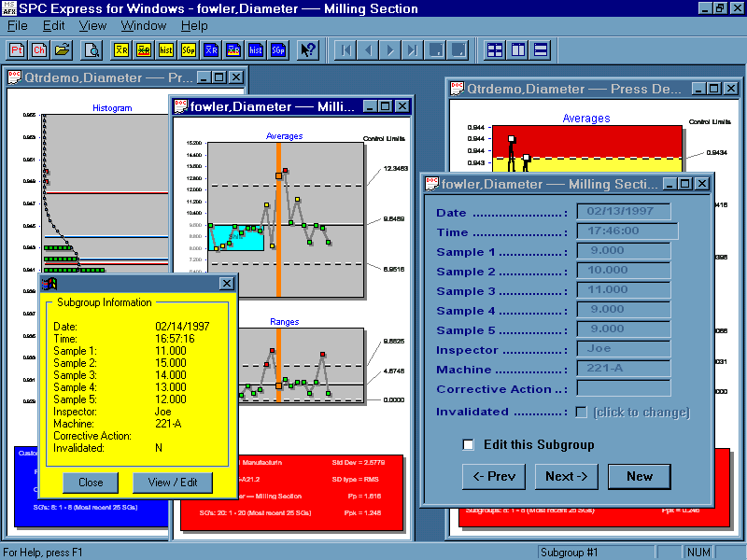Select the blue hist chart icon

pyautogui.click(x=256, y=50)
